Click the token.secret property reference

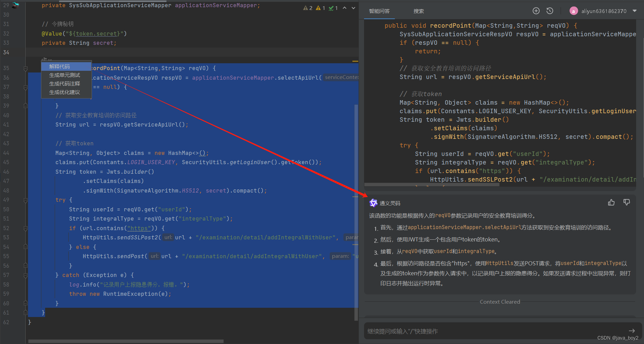[x=96, y=34]
